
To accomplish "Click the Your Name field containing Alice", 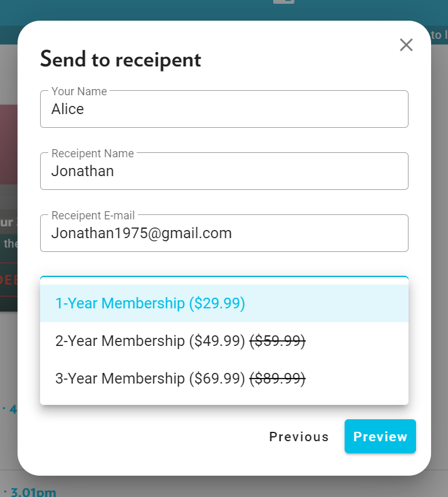I will pos(224,109).
